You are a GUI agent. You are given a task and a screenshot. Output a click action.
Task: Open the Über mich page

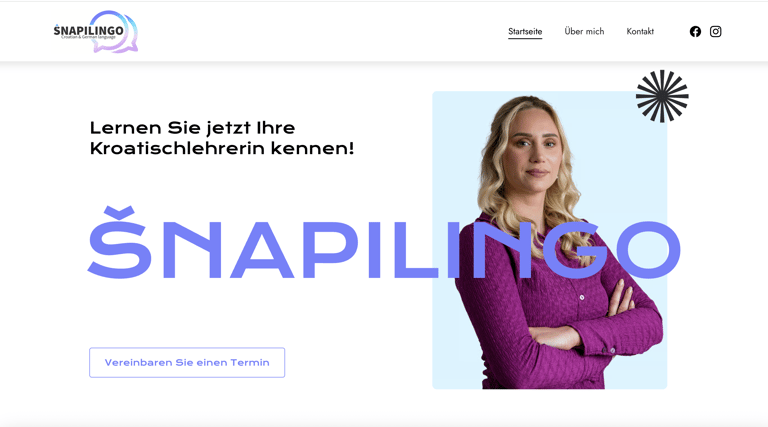point(584,31)
